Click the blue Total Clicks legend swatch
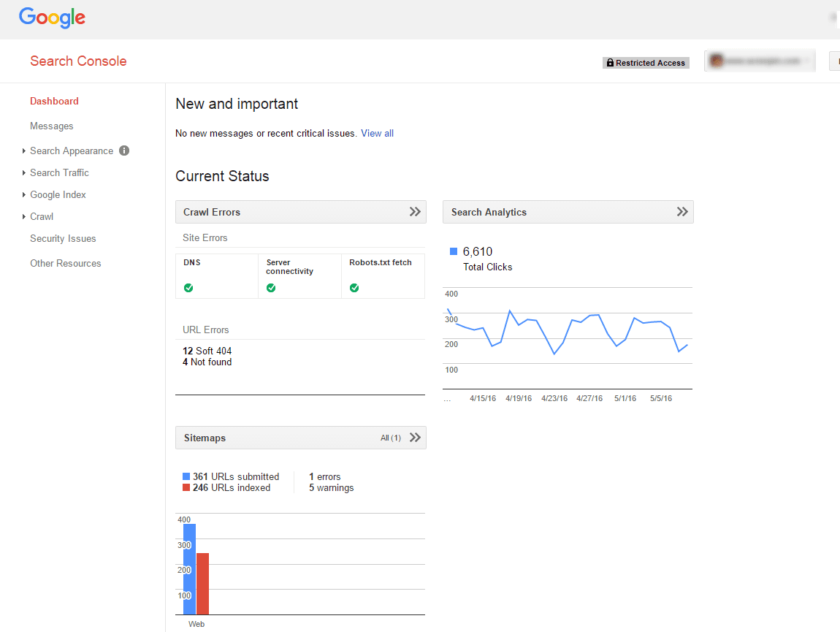The image size is (840, 632). coord(453,251)
